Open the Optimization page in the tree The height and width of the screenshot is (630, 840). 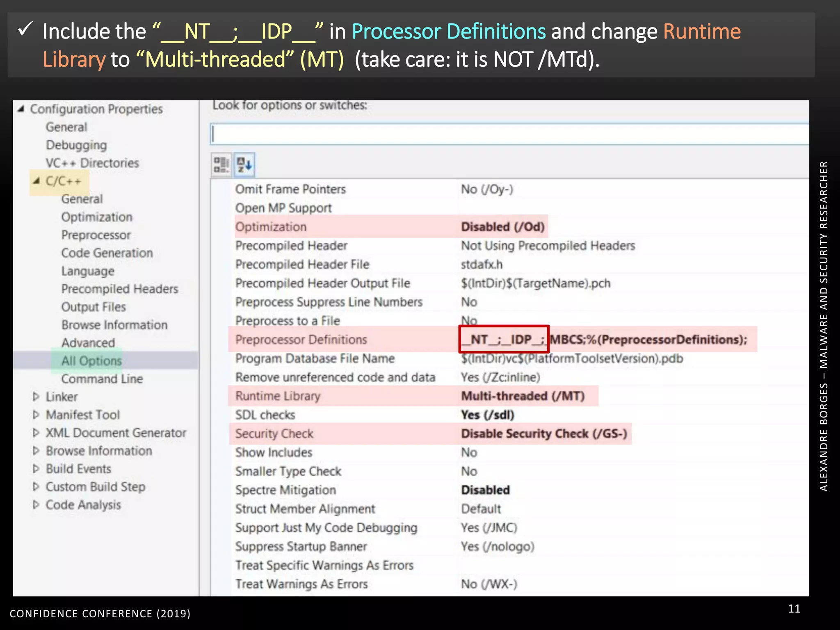click(97, 217)
